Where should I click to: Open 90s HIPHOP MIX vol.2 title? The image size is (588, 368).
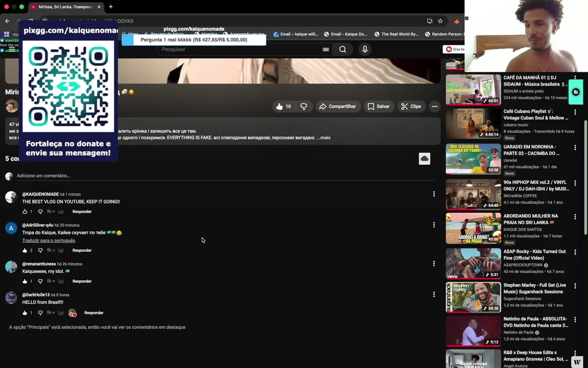(x=536, y=186)
